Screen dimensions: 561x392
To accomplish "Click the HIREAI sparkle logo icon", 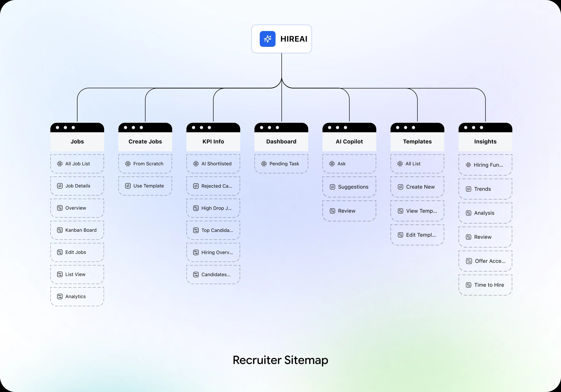I will [x=267, y=39].
